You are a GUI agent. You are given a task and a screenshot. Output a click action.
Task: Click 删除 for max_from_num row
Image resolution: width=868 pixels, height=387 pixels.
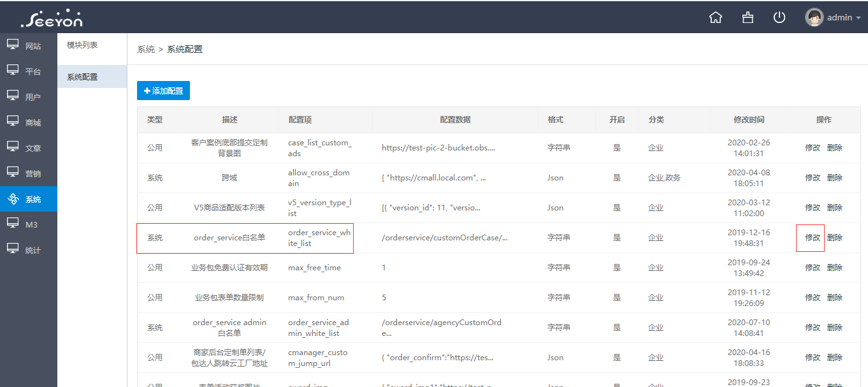[835, 297]
